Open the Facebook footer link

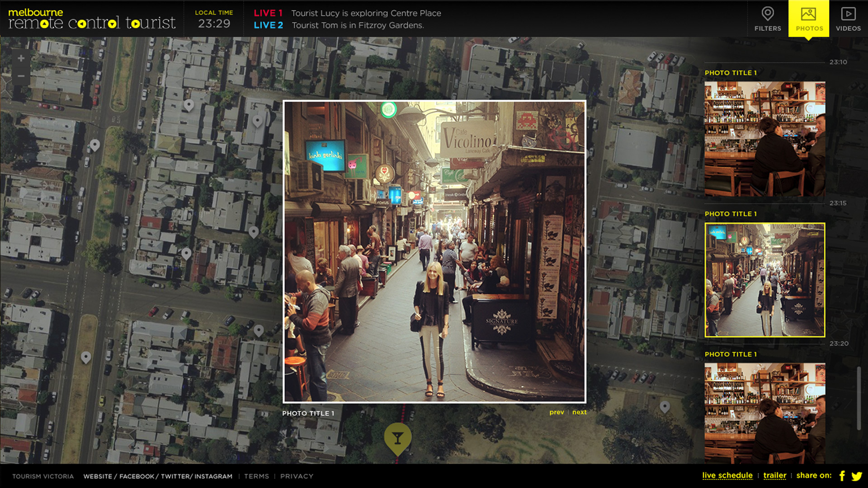[x=137, y=476]
